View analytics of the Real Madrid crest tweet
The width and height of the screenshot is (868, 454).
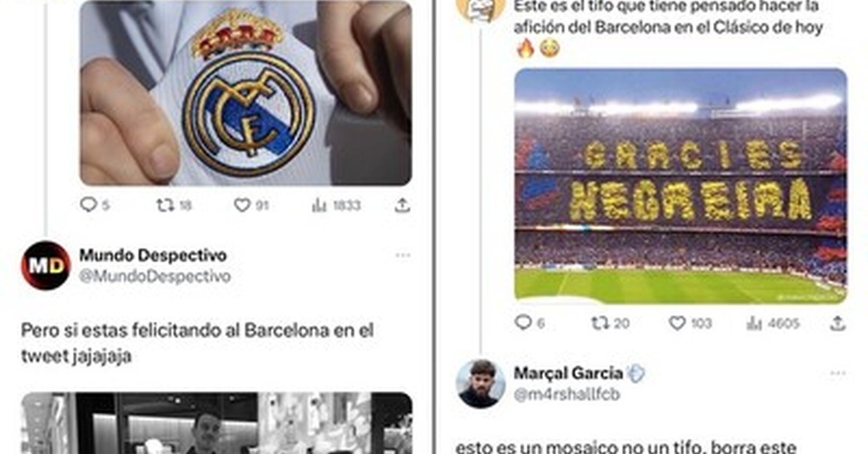(x=336, y=205)
